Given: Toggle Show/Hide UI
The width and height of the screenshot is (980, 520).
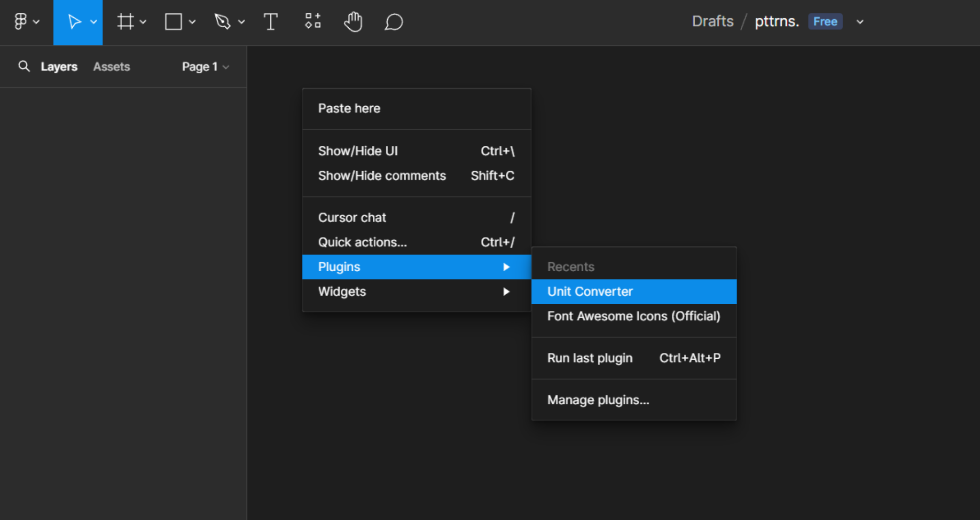Looking at the screenshot, I should coord(358,151).
